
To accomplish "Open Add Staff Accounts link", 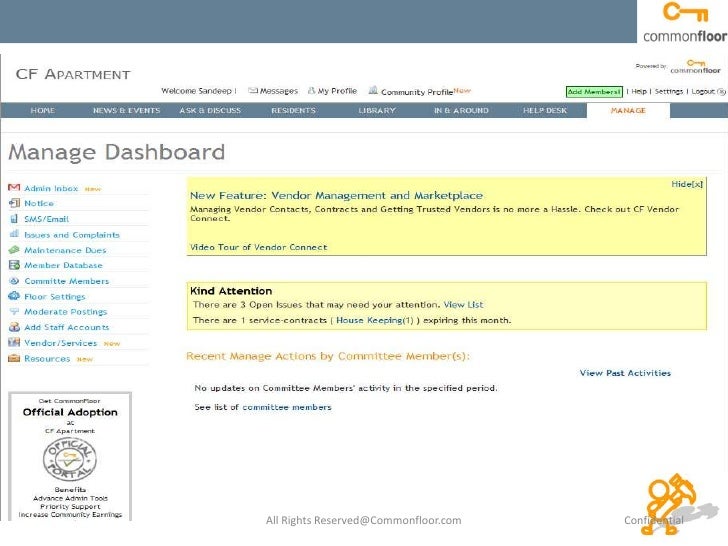I will (66, 327).
